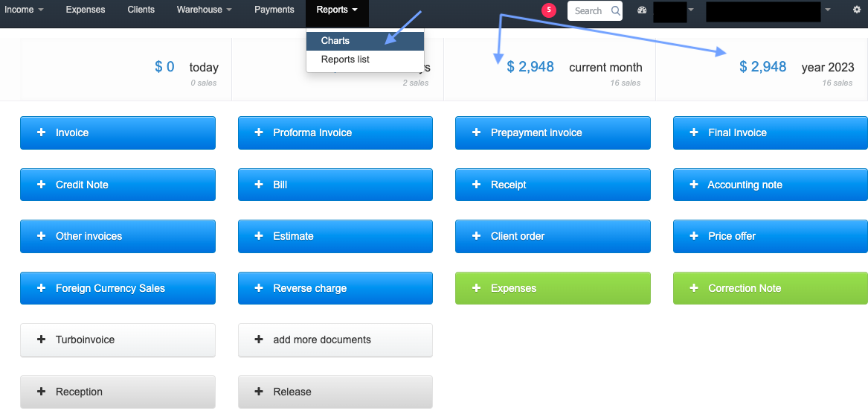Click the plus icon on Expenses button

pyautogui.click(x=476, y=288)
